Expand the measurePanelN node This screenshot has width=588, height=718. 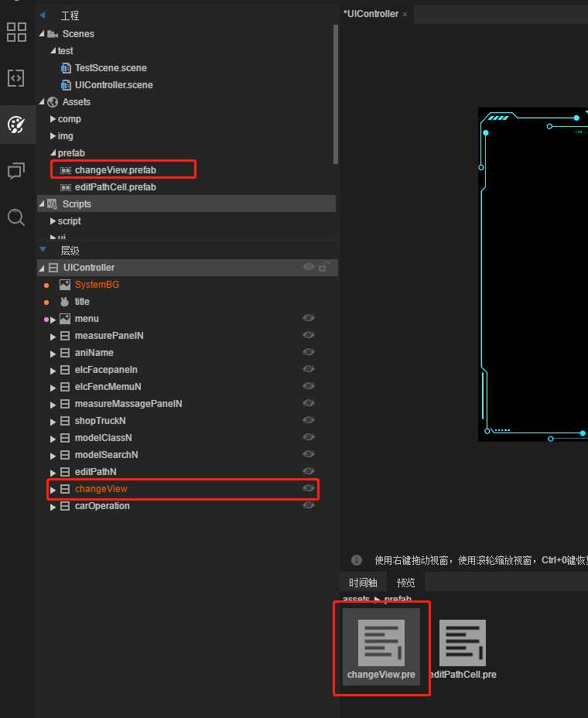click(x=53, y=337)
